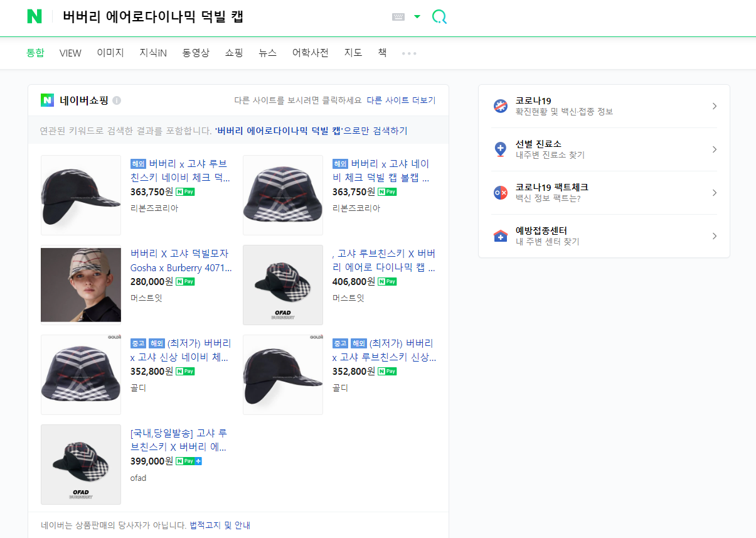The image size is (756, 538).
Task: Search only '버버리 에어로다이나믹 덕빌 캡' exact query
Action: 311,131
